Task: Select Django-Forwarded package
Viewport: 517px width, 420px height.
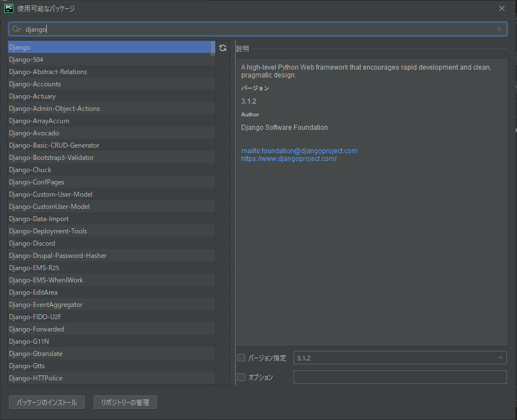Action: pyautogui.click(x=111, y=329)
